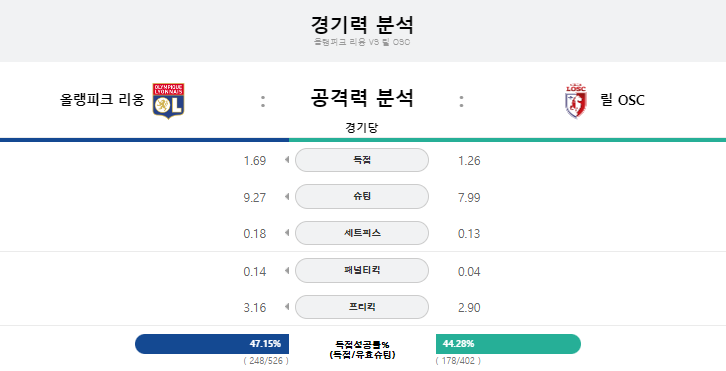Open the 경기당 tab label
This screenshot has height=371, width=726.
click(362, 128)
